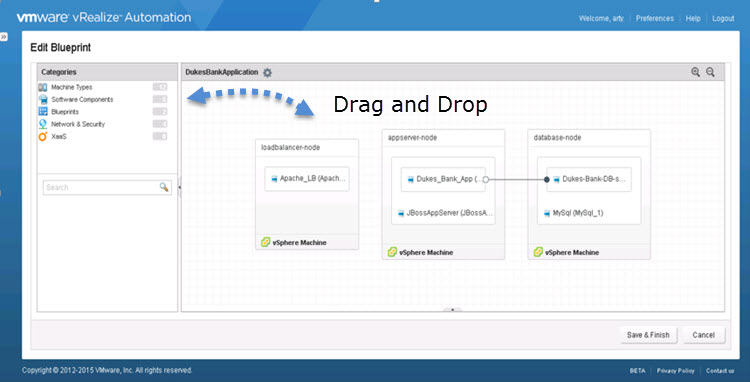Expand the bottom properties panel handle
The height and width of the screenshot is (382, 750).
point(452,310)
